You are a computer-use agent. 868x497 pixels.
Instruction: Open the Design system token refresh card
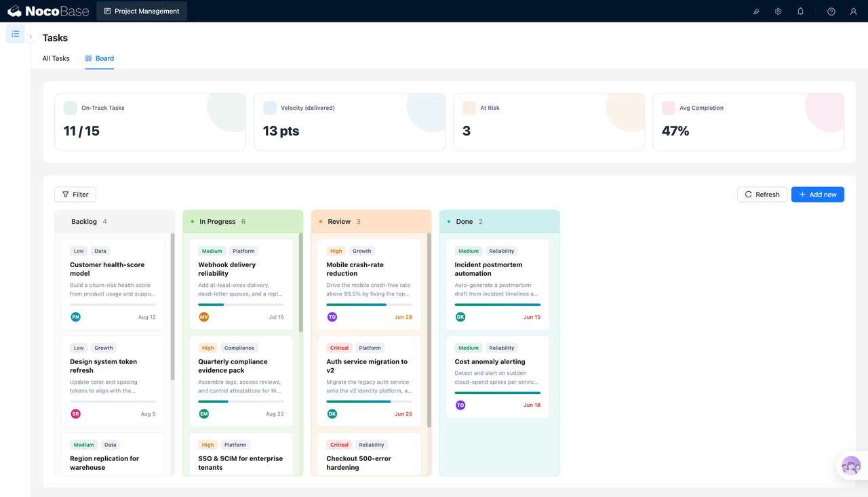click(113, 382)
